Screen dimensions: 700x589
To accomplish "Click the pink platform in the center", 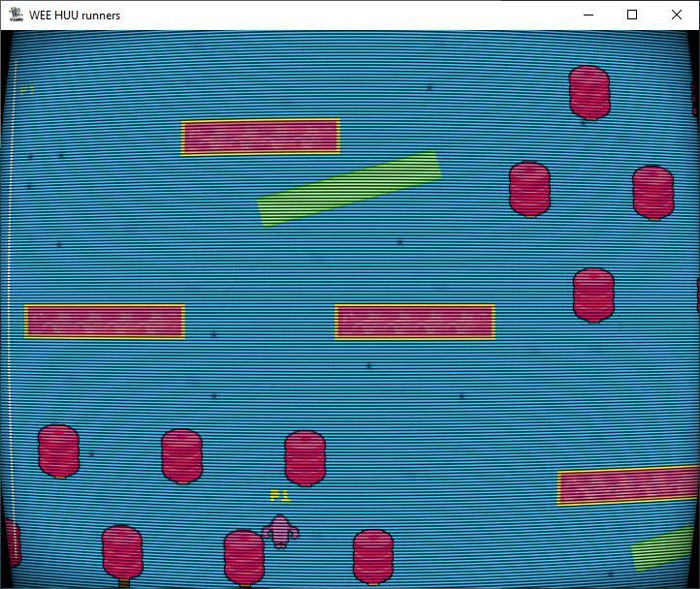I will pos(415,322).
